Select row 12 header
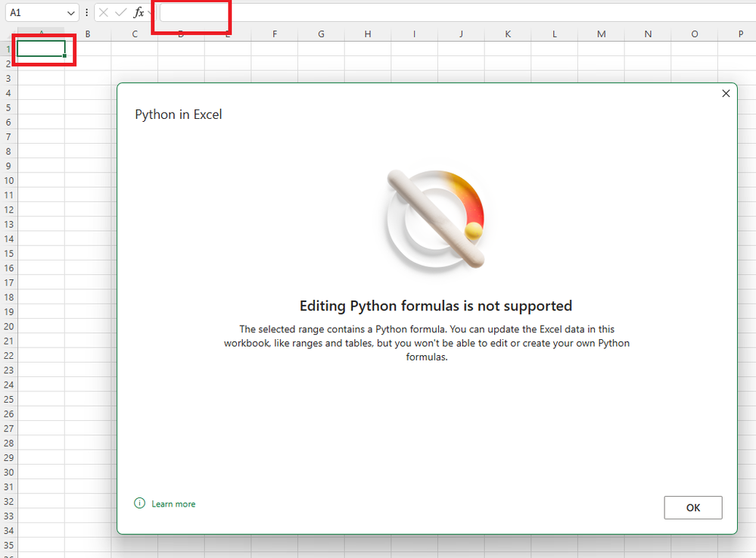This screenshot has height=558, width=756. 8,210
